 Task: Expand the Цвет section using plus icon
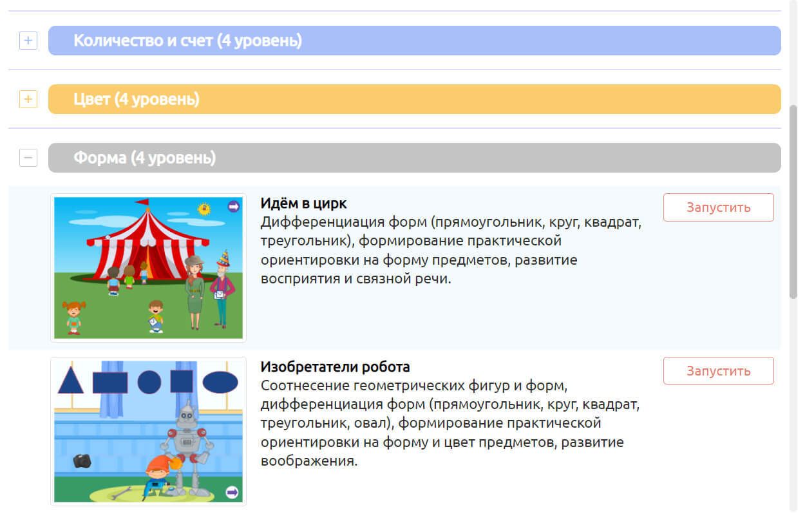click(28, 100)
